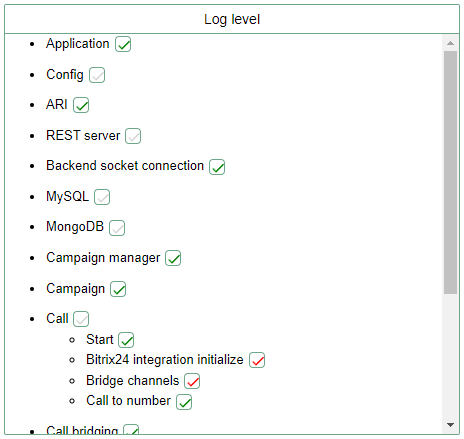The image size is (464, 439).
Task: Click the Call to number label
Action: 128,400
